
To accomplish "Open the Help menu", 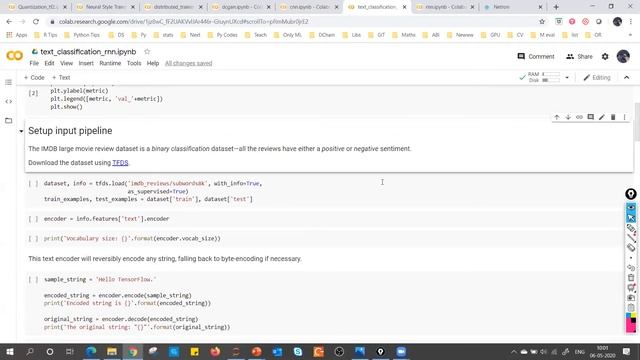I will [x=153, y=63].
